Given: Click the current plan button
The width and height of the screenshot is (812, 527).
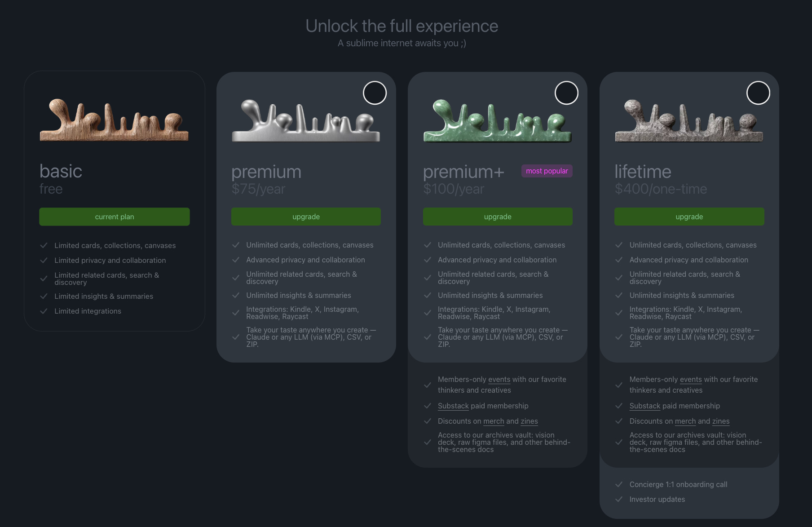Looking at the screenshot, I should (x=115, y=217).
